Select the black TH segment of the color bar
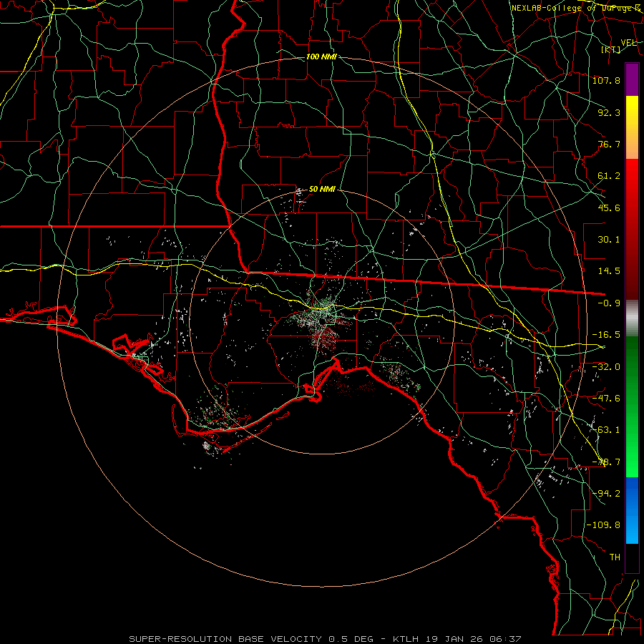Image resolution: width=644 pixels, height=644 pixels. point(632,558)
